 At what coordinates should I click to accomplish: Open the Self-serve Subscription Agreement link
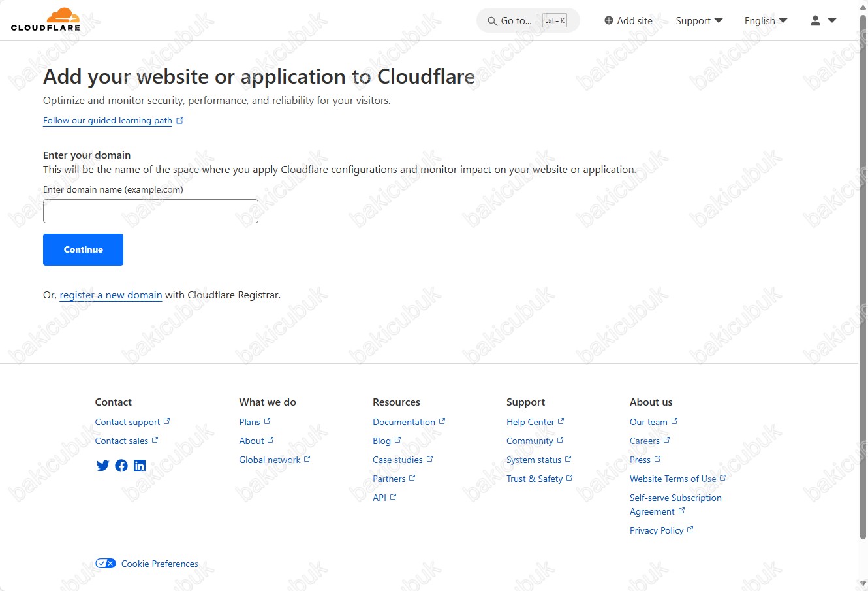(675, 504)
